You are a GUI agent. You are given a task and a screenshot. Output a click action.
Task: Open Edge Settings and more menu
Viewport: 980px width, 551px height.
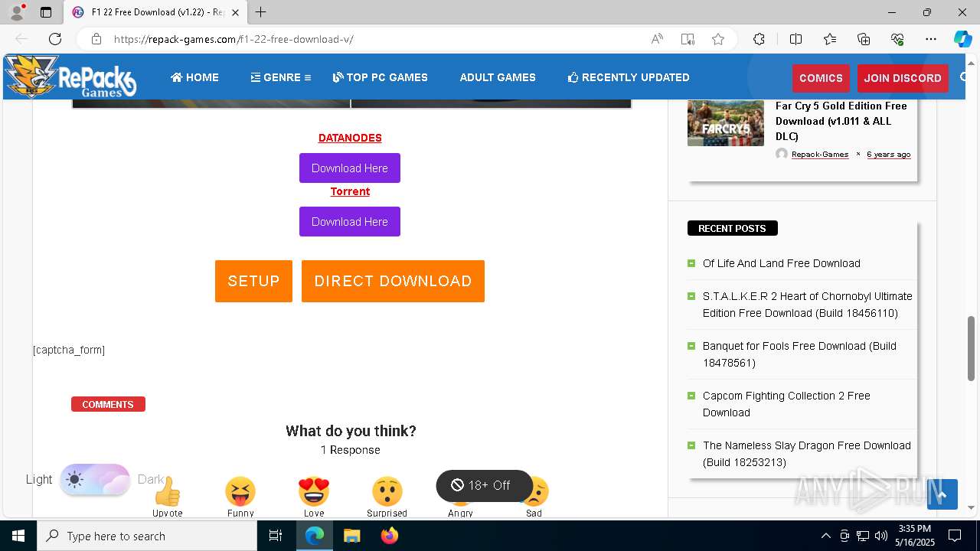click(931, 39)
